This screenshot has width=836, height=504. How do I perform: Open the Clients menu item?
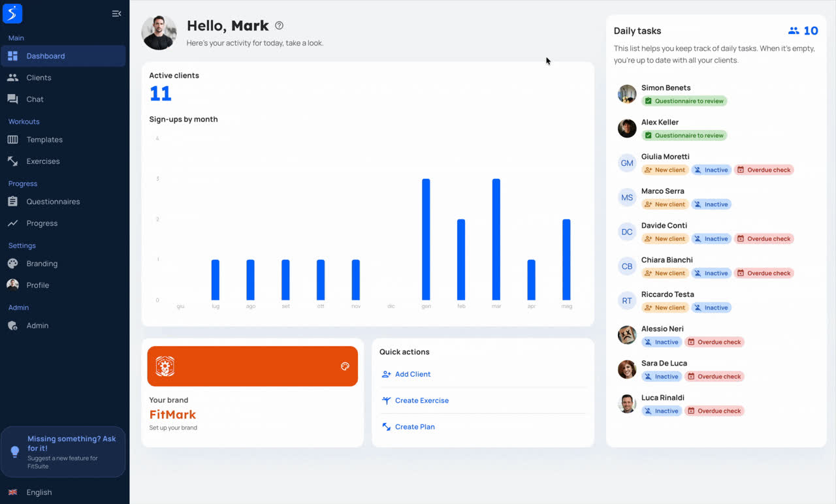point(63,78)
